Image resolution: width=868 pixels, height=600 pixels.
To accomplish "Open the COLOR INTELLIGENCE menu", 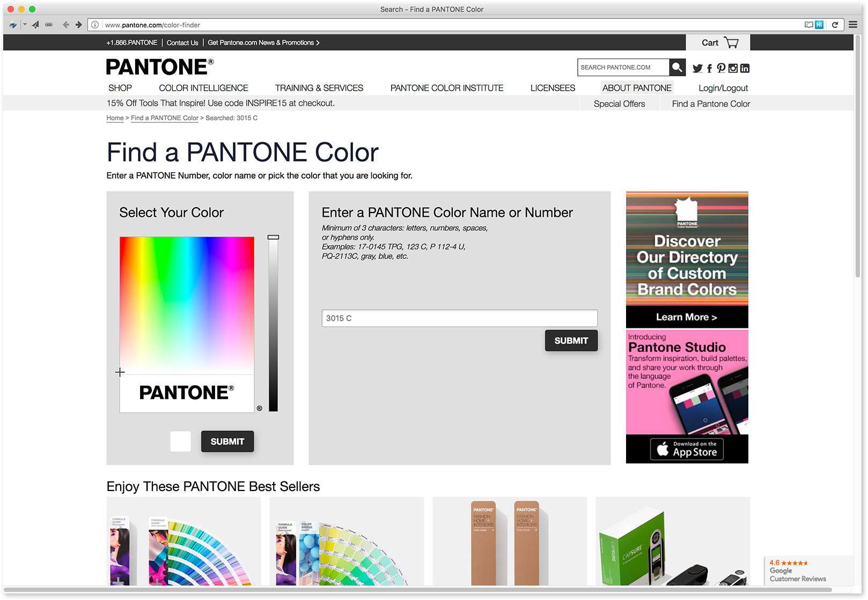I will tap(203, 88).
